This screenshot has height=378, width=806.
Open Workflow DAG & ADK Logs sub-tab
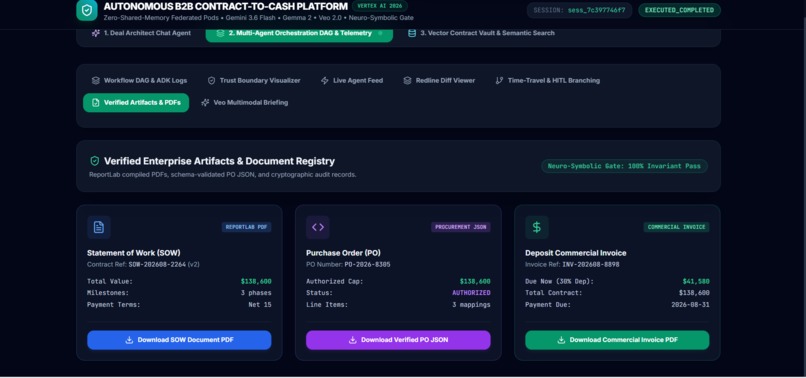139,81
